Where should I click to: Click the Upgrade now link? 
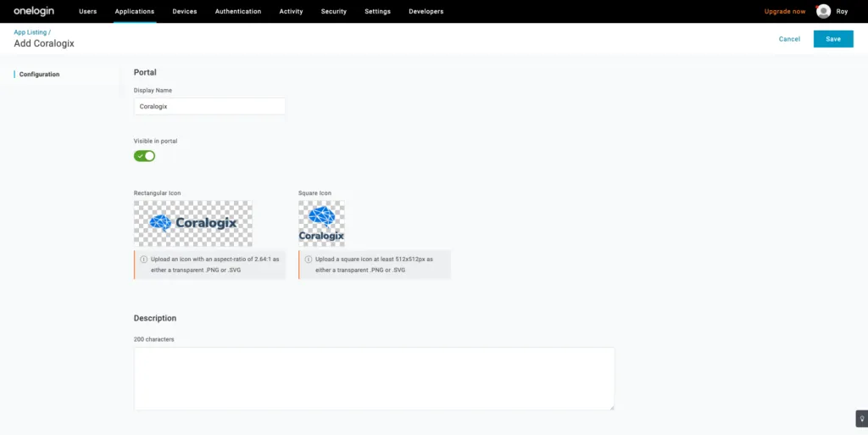click(x=785, y=11)
